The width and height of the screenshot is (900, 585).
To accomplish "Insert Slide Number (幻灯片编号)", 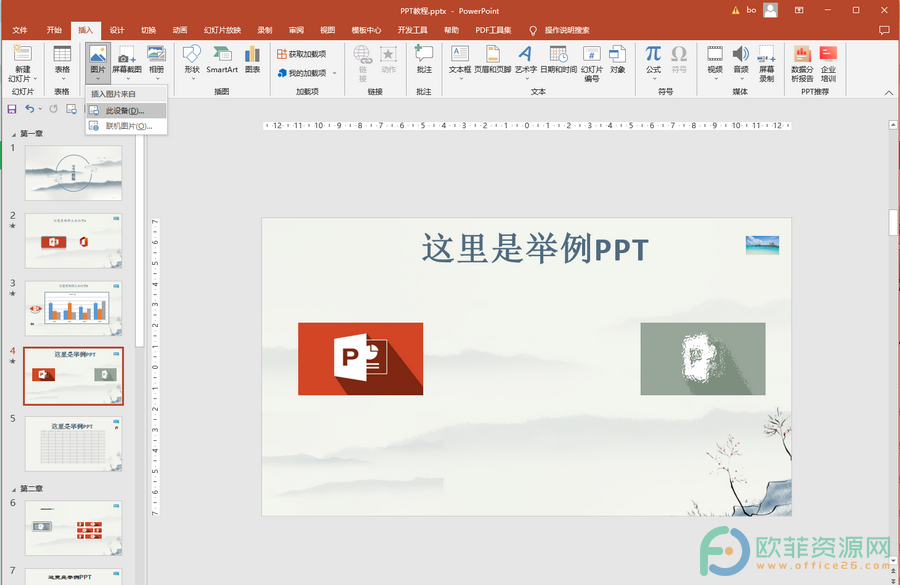I will click(592, 64).
